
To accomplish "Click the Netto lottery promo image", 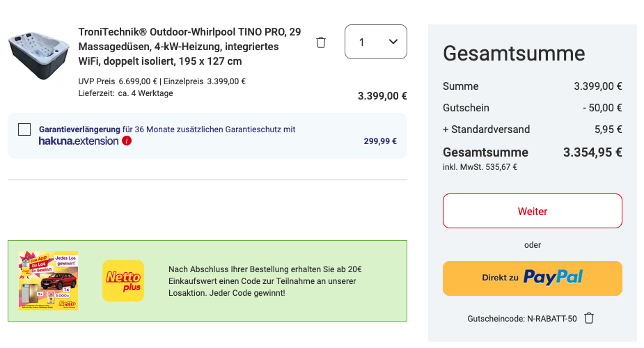I will (49, 280).
